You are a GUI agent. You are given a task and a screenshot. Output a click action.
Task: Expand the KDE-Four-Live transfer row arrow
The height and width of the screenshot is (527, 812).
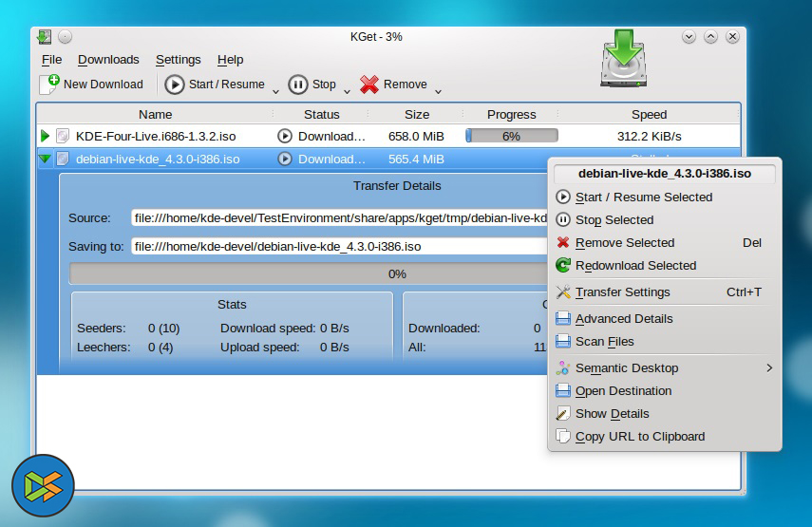[45, 137]
